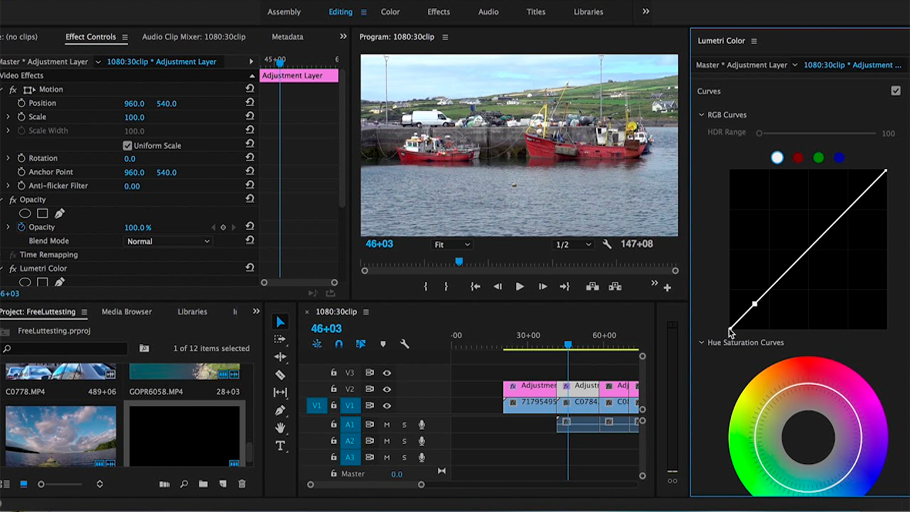Pick the Hand tool
This screenshot has width=910, height=512.
281,428
